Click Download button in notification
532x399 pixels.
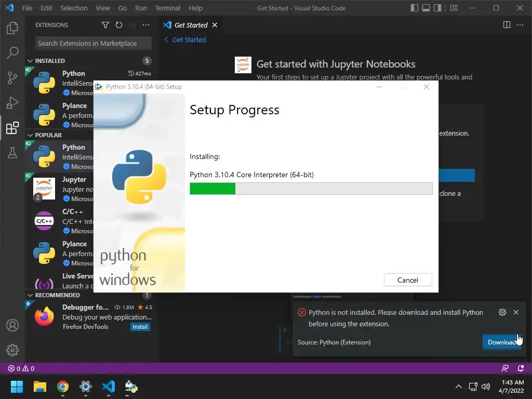point(501,342)
